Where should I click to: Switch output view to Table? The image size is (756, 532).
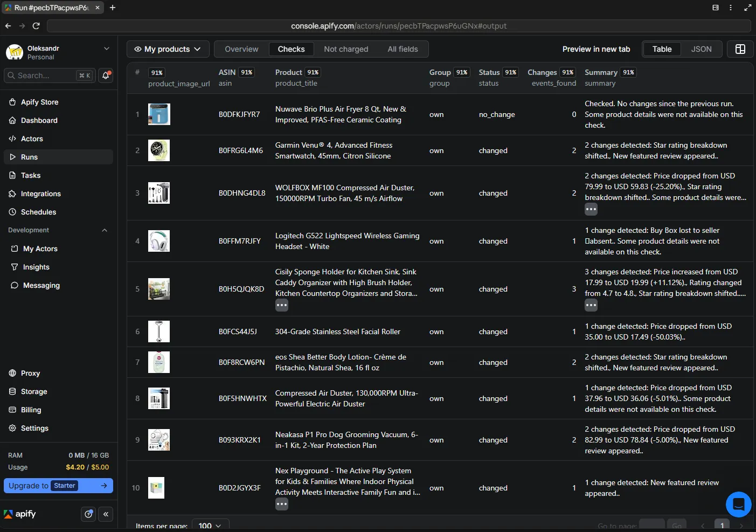[x=662, y=49]
